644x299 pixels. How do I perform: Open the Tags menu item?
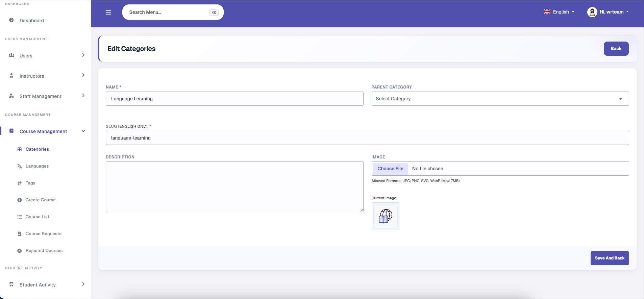(30, 183)
